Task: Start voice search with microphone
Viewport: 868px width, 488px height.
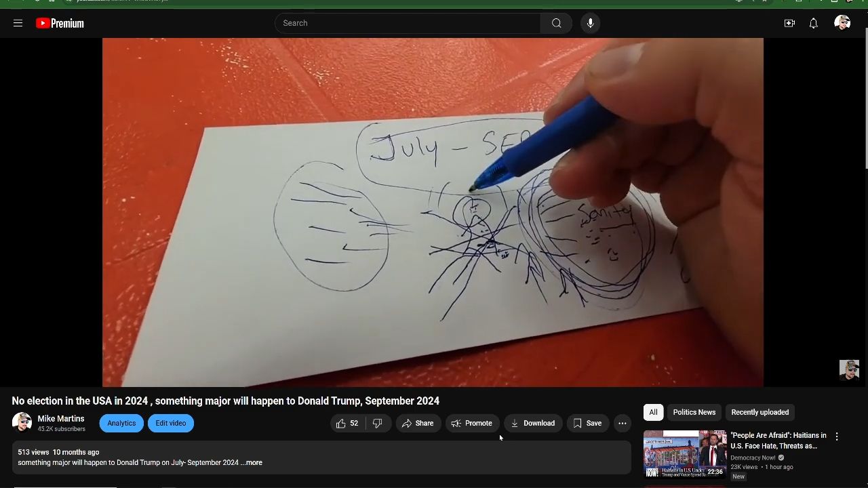Action: (590, 23)
